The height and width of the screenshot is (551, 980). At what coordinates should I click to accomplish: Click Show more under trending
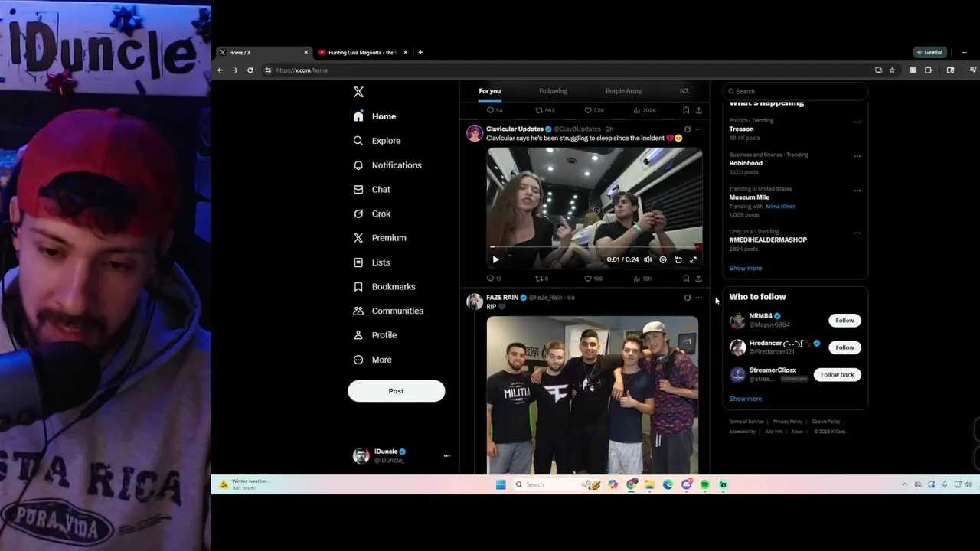click(745, 269)
